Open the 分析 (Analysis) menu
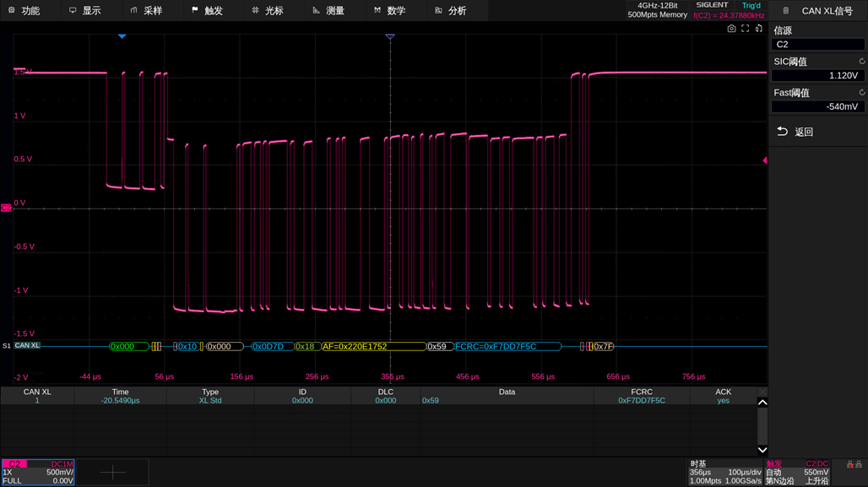The width and height of the screenshot is (868, 487). (451, 10)
